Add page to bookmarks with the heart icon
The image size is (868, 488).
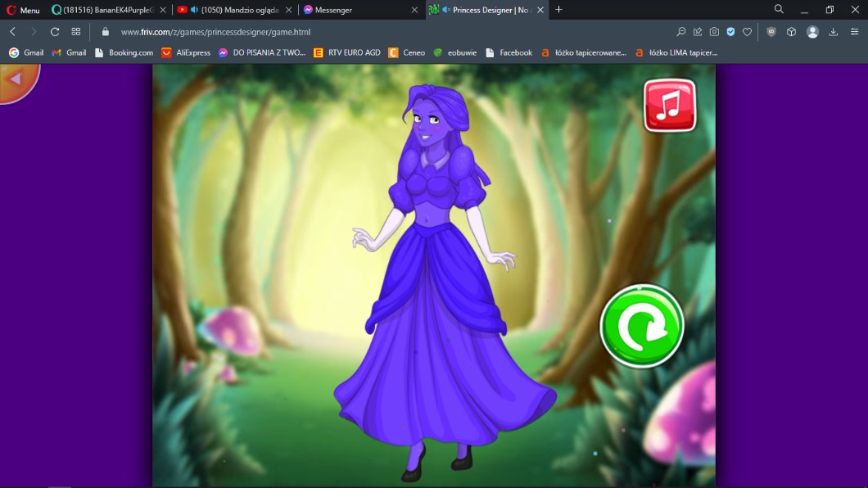click(x=747, y=32)
